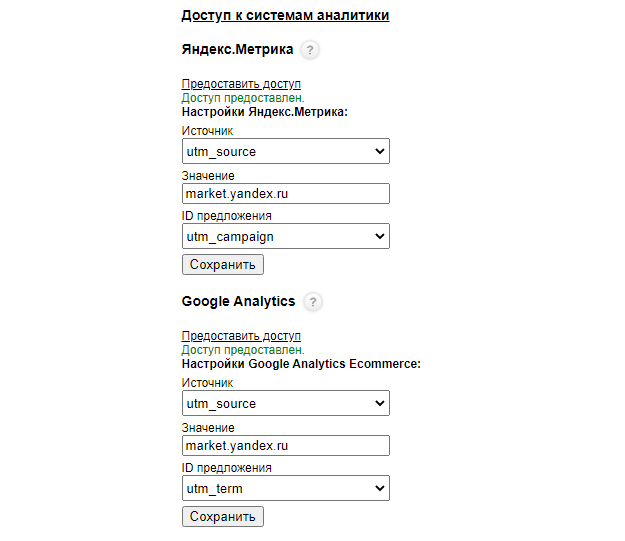Viewport: 625px width, 541px height.
Task: Focus Яндекс.Метрика Значение field with market.yandex.ru
Action: tap(286, 194)
